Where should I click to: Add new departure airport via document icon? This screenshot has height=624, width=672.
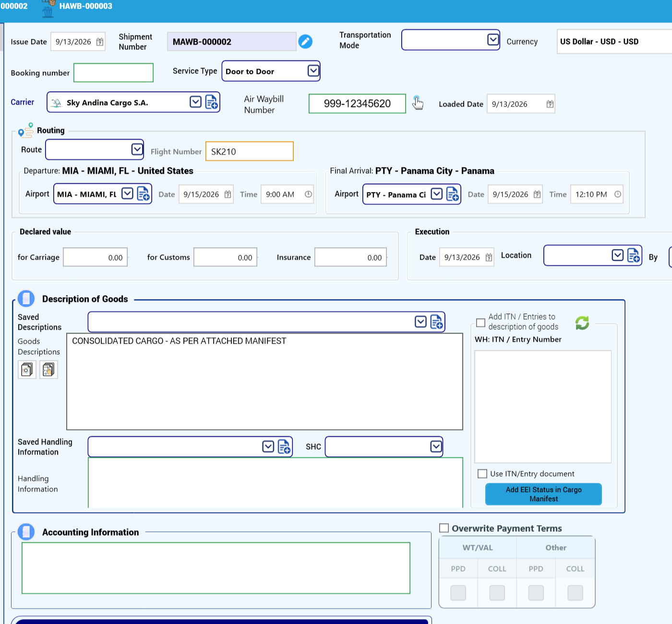(144, 193)
